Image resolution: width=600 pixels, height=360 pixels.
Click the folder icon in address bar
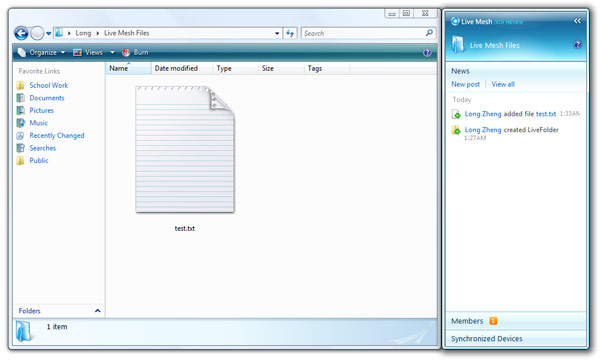pyautogui.click(x=59, y=33)
